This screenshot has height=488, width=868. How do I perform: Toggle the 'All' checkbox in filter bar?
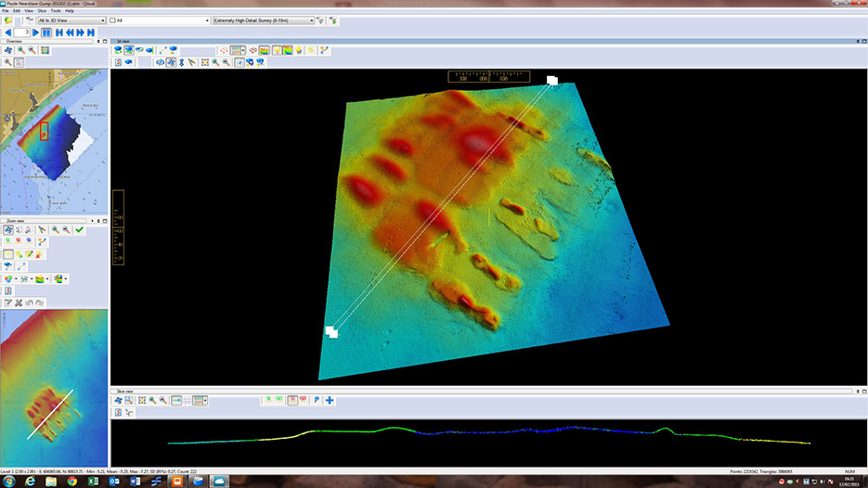point(113,19)
